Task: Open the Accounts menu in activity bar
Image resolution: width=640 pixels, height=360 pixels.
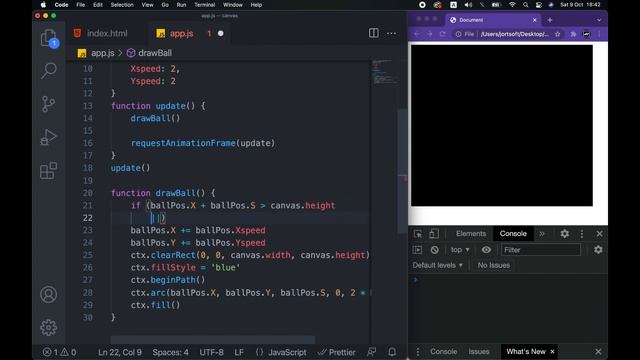Action: pyautogui.click(x=48, y=294)
